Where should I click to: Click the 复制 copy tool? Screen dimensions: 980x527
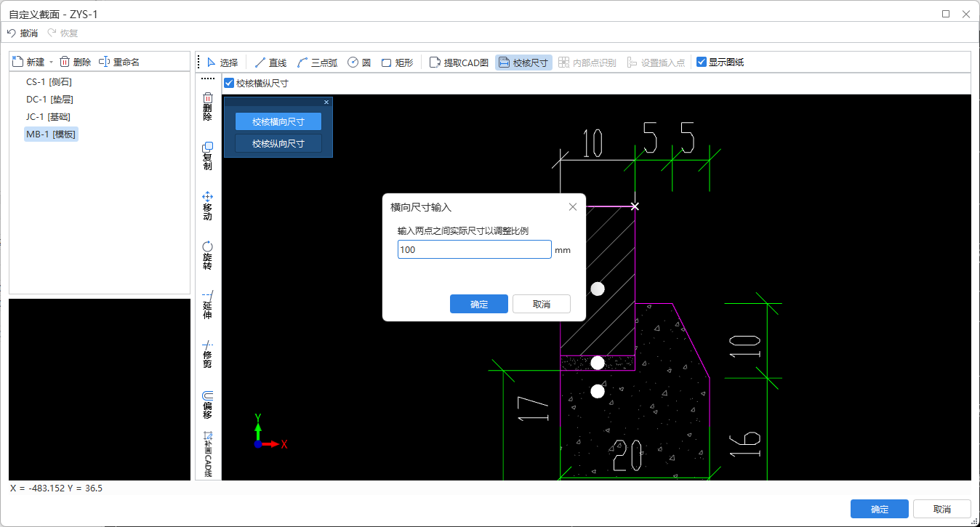click(207, 156)
